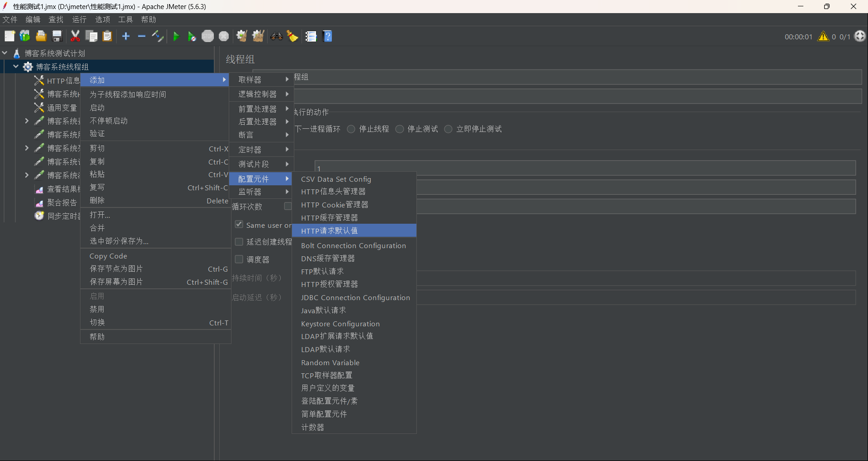The image size is (868, 461).
Task: Toggle the Same user checkbox
Action: coord(239,225)
